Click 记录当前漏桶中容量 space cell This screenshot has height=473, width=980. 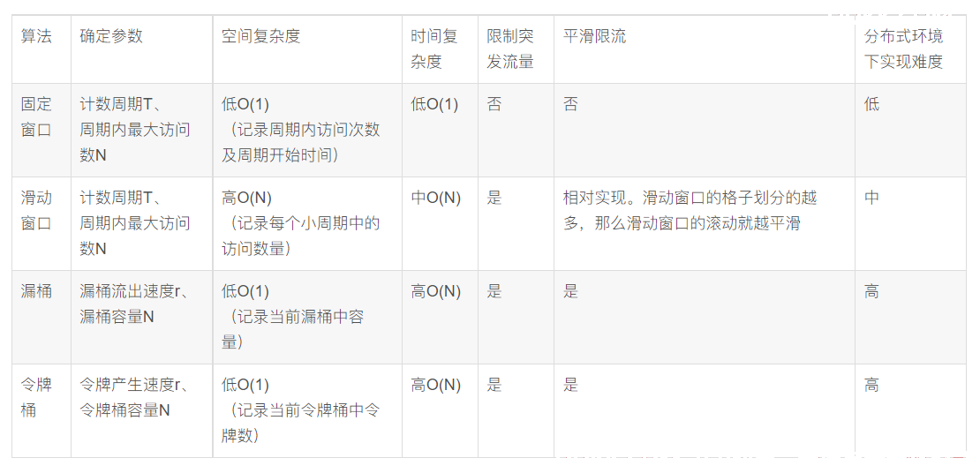[307, 318]
